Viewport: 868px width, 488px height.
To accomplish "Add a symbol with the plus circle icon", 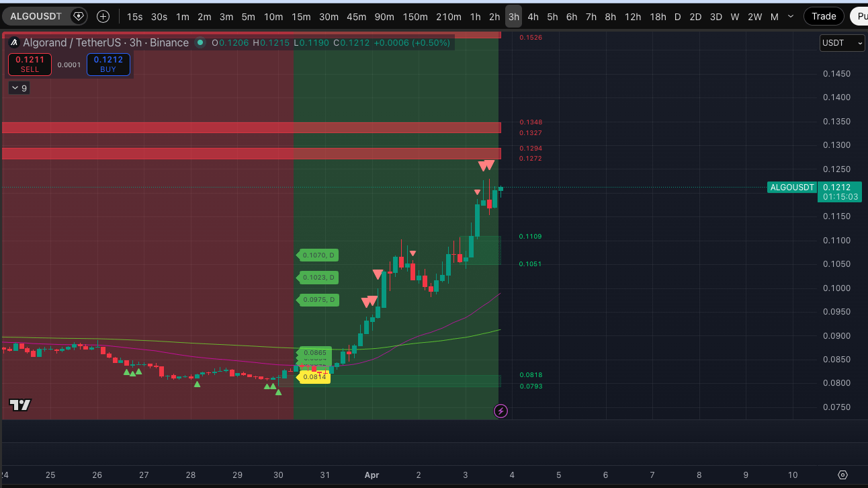I will point(103,16).
